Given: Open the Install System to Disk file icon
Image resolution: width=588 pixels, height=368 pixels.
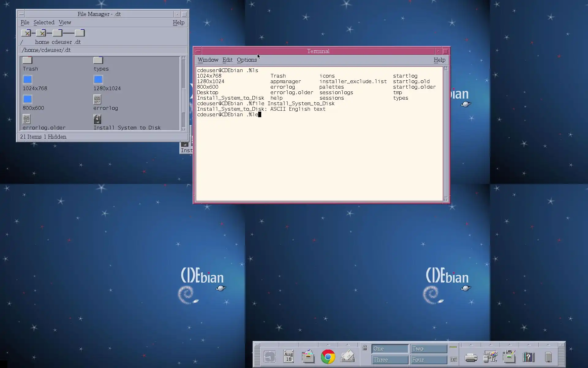Looking at the screenshot, I should [97, 119].
